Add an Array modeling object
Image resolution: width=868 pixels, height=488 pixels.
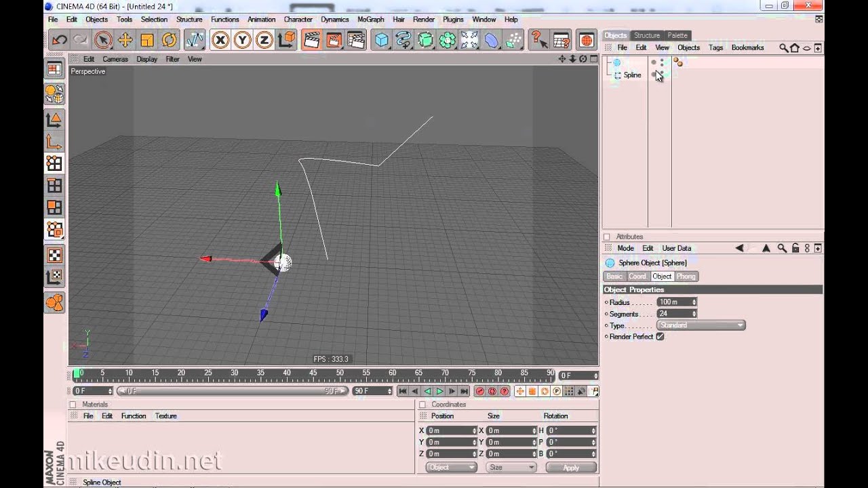(447, 40)
